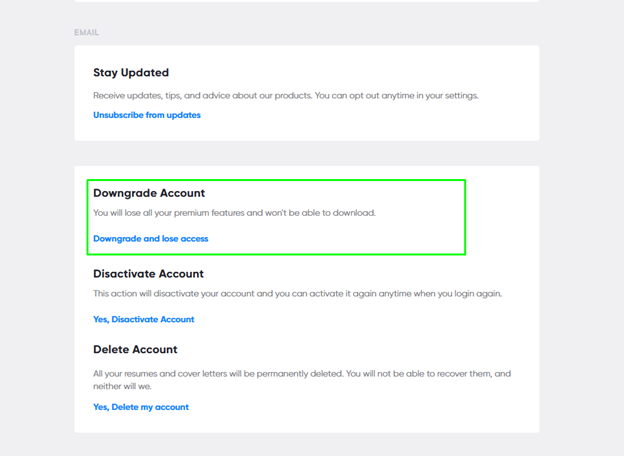The width and height of the screenshot is (624, 456).
Task: Click the Stay Updated heading
Action: [x=131, y=73]
